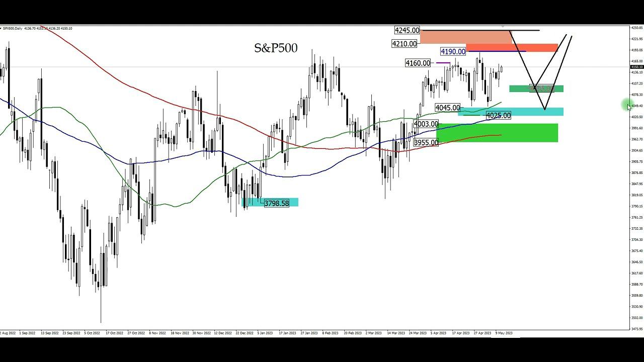Image resolution: width=644 pixels, height=362 pixels.
Task: Click the current price marker 4150.10
Action: pyautogui.click(x=637, y=67)
